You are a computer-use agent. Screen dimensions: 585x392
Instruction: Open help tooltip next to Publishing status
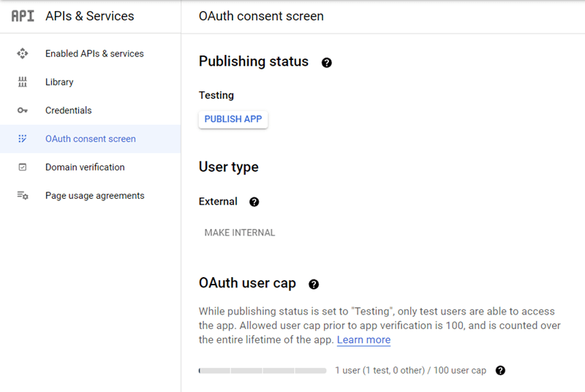point(327,63)
